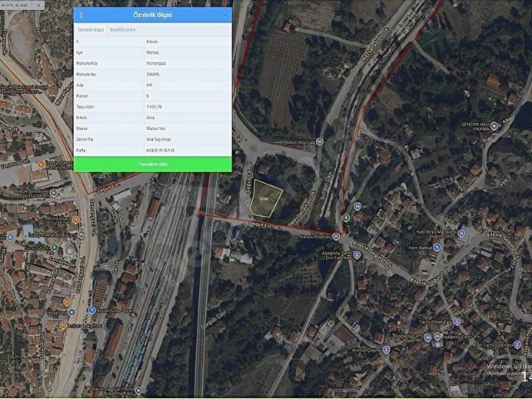Click the yellow-outlined parcel on the map
The width and height of the screenshot is (532, 399).
click(265, 199)
